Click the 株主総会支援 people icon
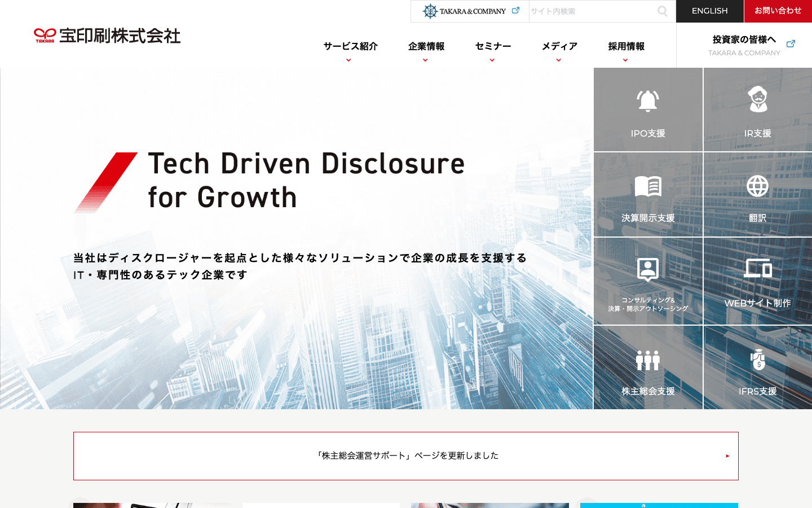 coord(648,360)
